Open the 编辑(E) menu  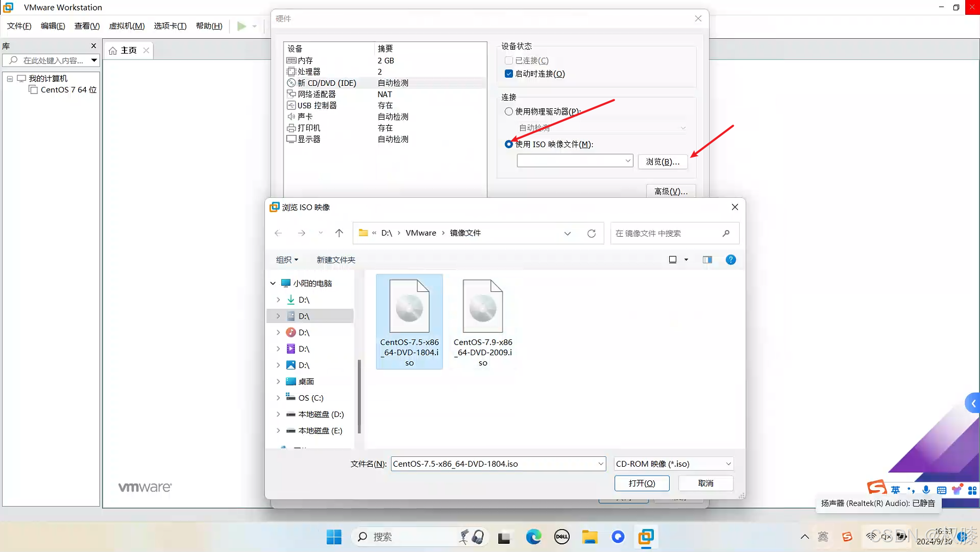[x=53, y=26]
